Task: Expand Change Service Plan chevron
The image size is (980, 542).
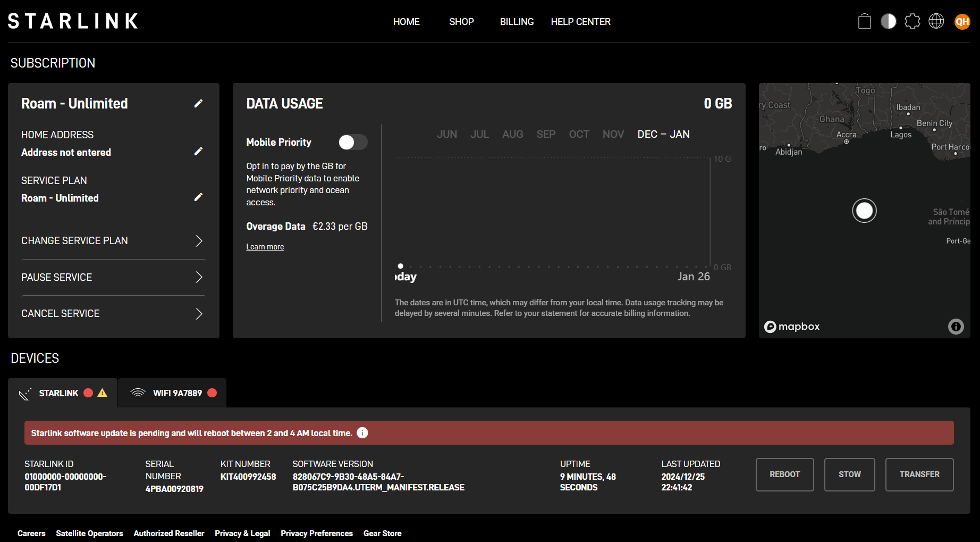Action: [x=199, y=241]
